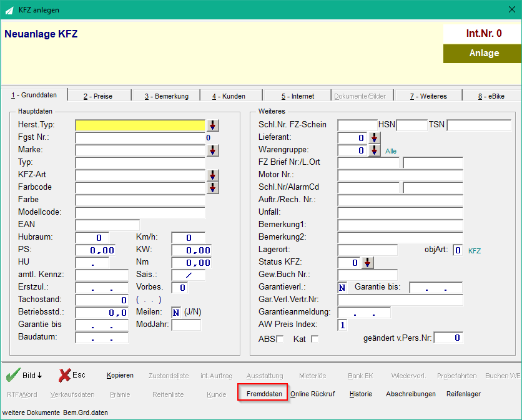This screenshot has height=420, width=522.
Task: Switch to the 1 - Grunddaten tab
Action: 34,95
